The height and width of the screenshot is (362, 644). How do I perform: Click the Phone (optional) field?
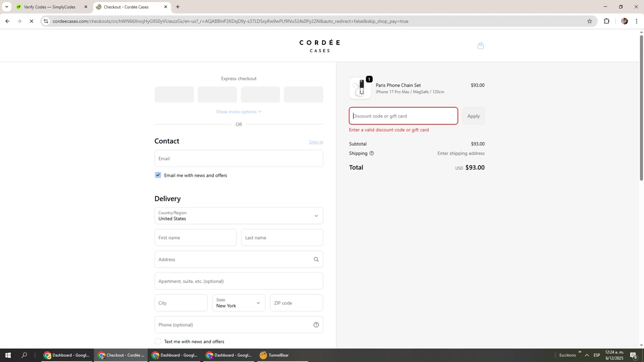point(239,325)
